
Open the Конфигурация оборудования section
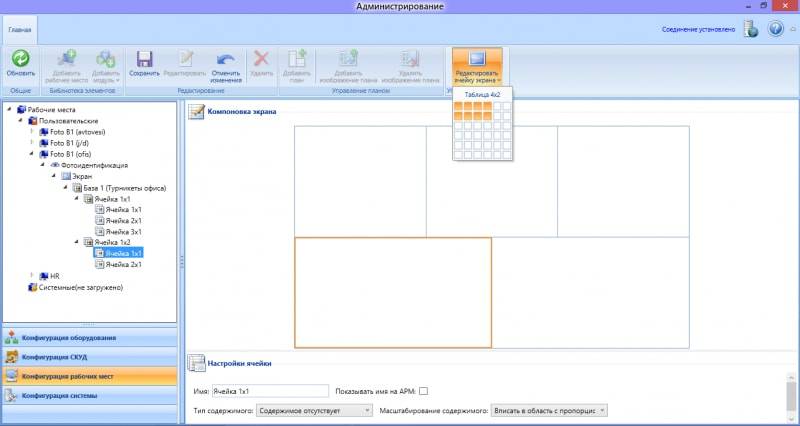point(90,337)
